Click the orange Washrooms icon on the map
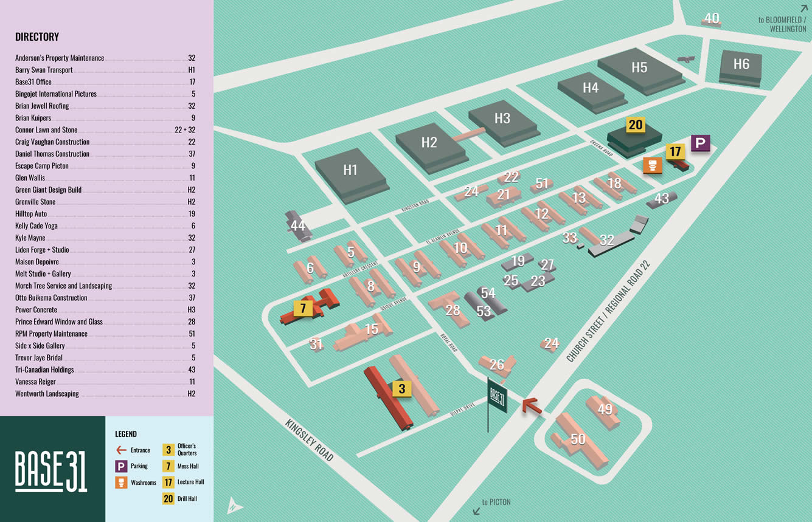Screen dimensions: 812x522 [652, 165]
